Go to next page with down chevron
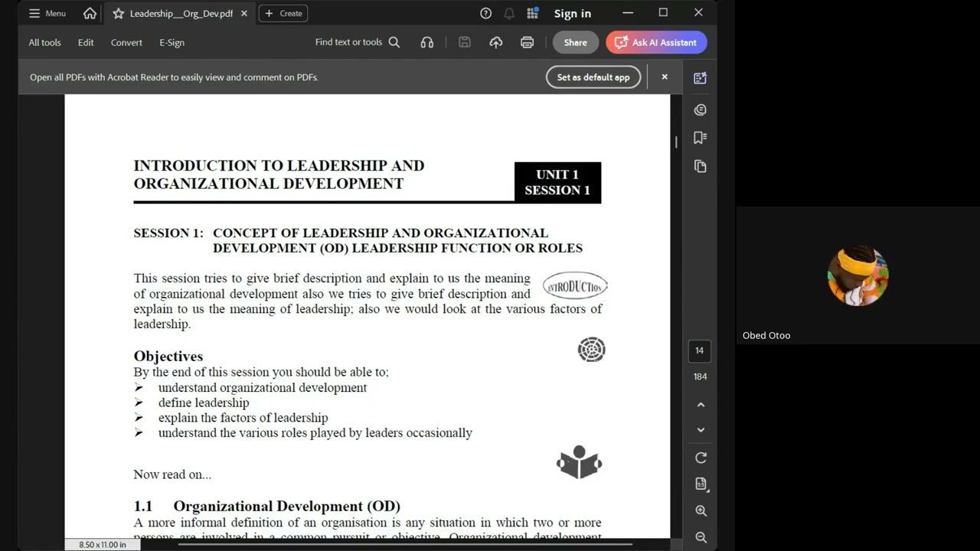 click(x=701, y=429)
